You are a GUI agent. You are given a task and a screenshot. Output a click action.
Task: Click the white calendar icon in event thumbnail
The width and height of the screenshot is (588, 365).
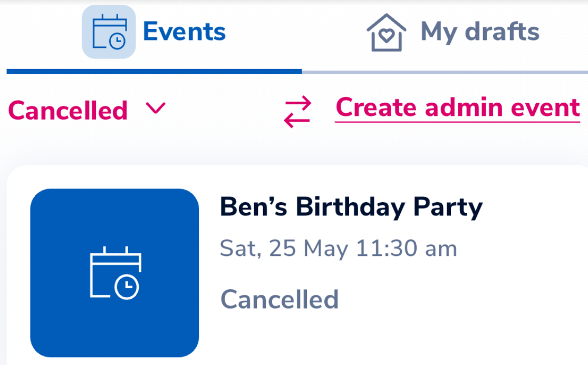(x=115, y=273)
